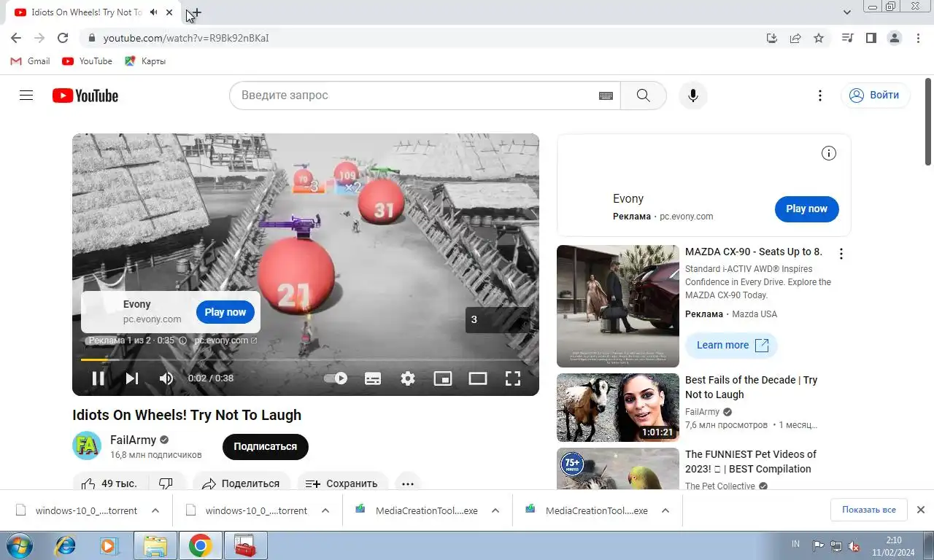The image size is (934, 560).
Task: Click Поделиться share button
Action: pyautogui.click(x=242, y=483)
